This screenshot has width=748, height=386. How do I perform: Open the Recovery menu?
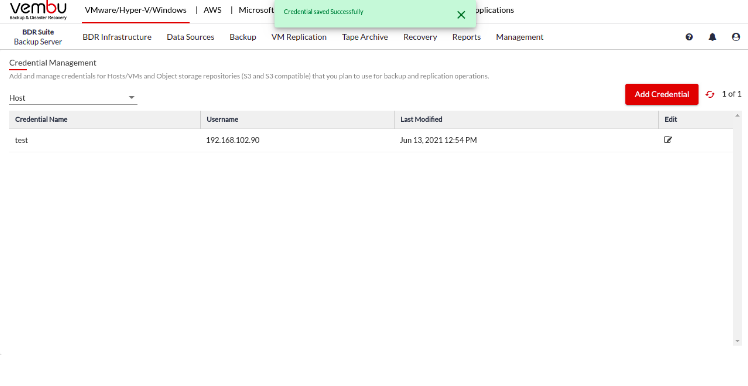tap(420, 37)
